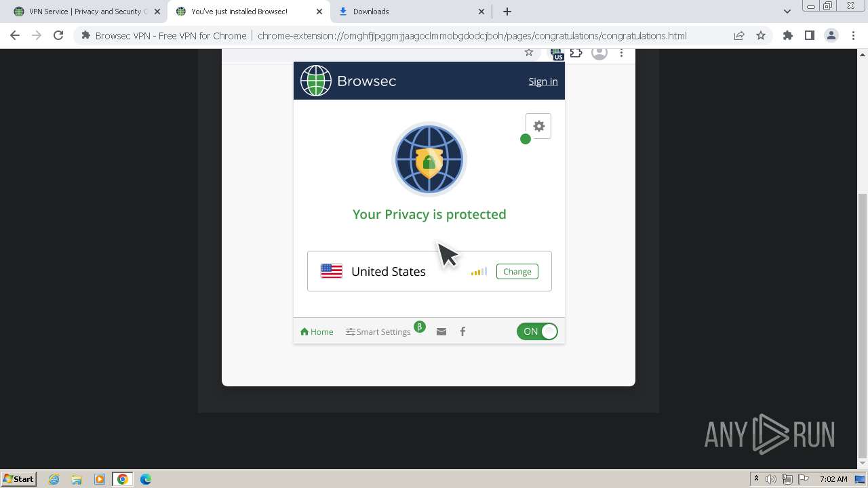
Task: Open Smart Settings in Browsec popup
Action: tap(378, 331)
